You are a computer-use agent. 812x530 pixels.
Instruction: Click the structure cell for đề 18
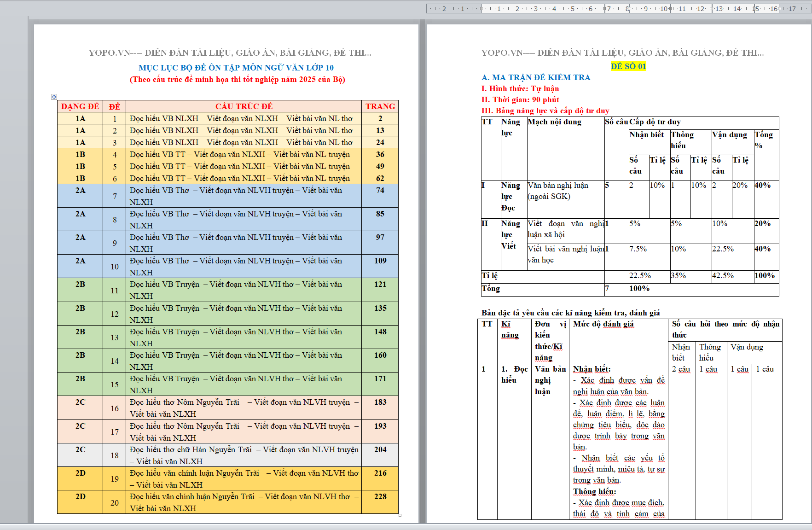[244, 455]
